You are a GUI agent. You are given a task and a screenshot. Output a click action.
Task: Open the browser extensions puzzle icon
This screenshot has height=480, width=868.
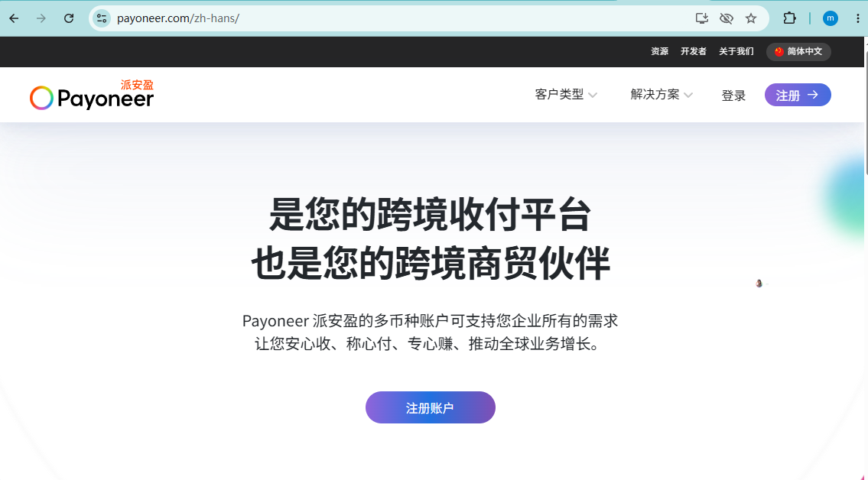[789, 18]
